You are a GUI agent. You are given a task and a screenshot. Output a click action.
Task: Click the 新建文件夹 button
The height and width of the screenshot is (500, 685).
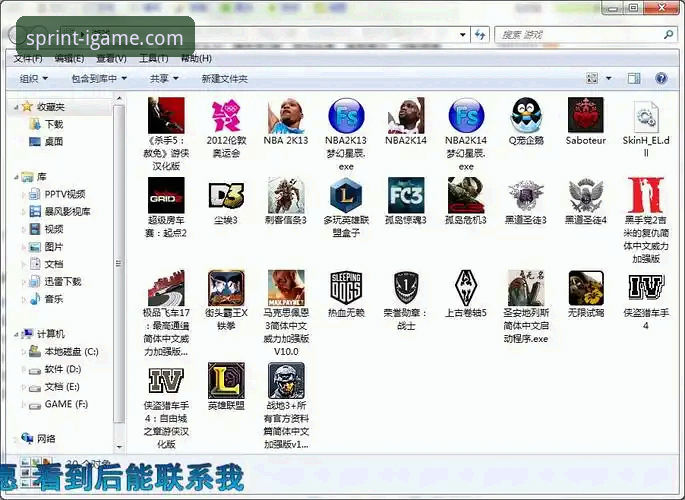pyautogui.click(x=225, y=79)
